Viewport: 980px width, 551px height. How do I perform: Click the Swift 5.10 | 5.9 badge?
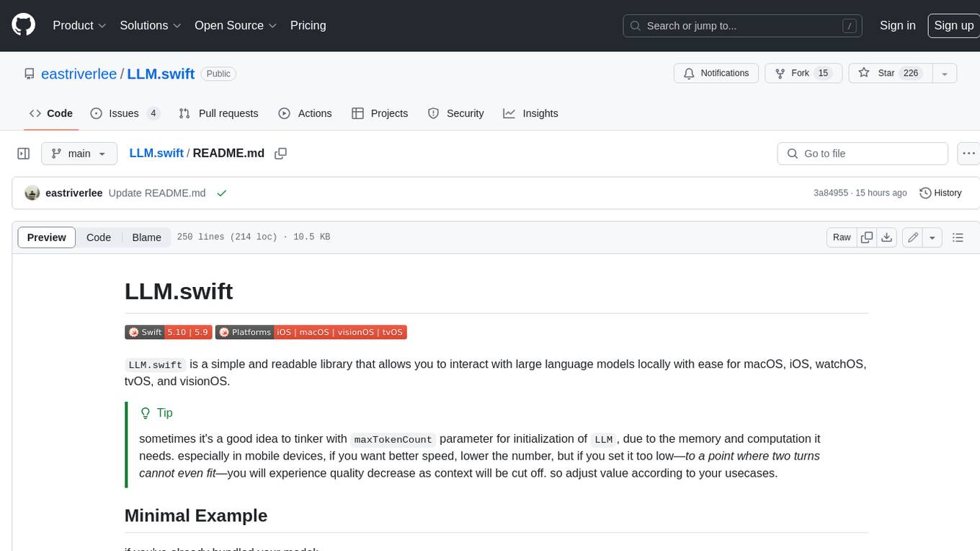167,332
